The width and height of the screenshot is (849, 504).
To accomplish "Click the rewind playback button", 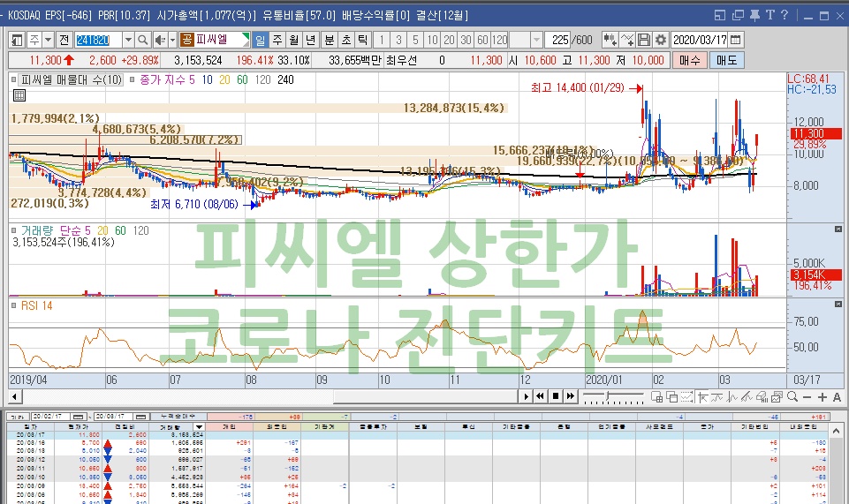I will point(540,396).
